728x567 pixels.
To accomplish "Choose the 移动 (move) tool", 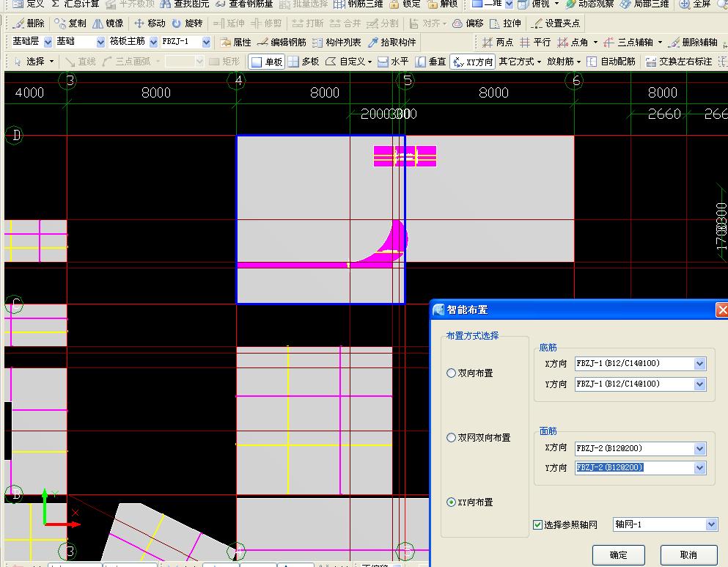I will pos(150,23).
